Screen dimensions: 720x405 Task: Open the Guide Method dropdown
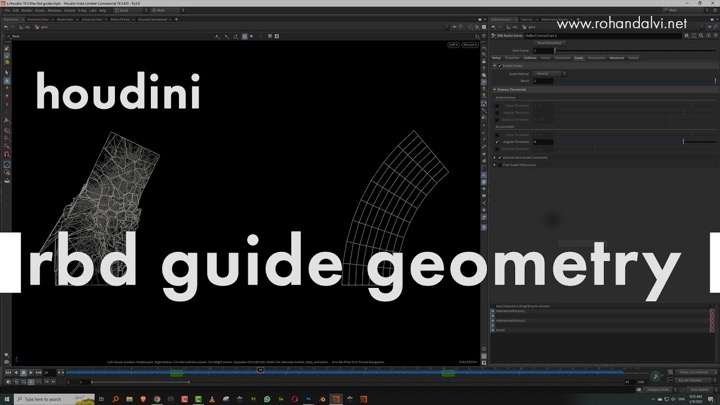[x=550, y=73]
